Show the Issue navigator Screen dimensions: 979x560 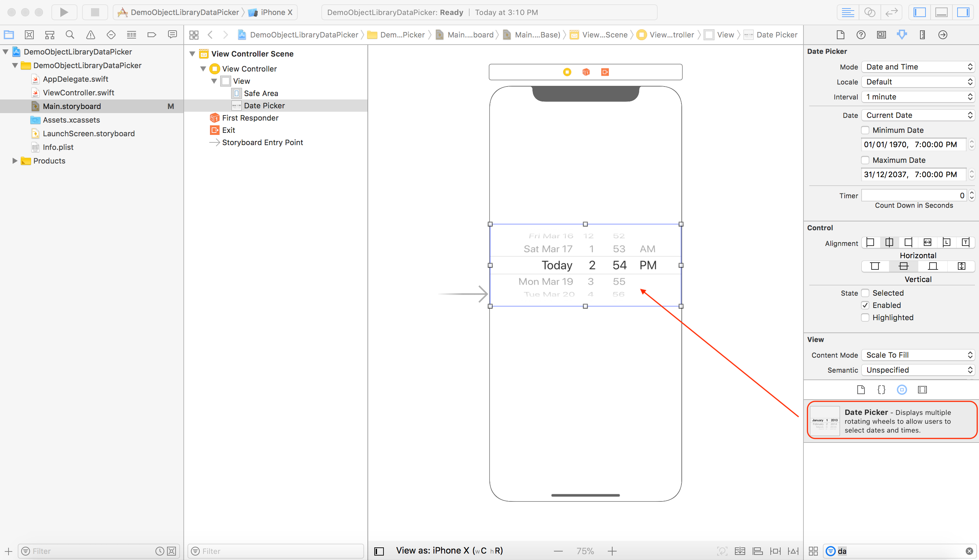[x=90, y=34]
